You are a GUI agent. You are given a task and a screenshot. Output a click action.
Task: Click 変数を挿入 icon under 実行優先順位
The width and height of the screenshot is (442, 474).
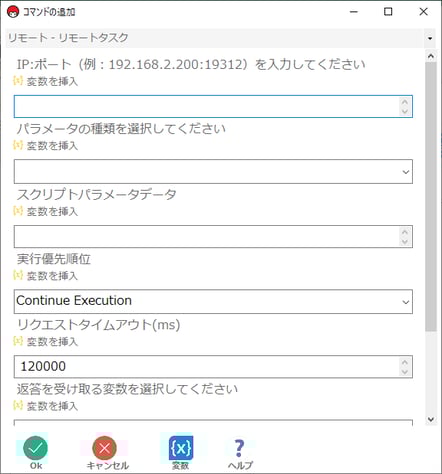(x=18, y=275)
